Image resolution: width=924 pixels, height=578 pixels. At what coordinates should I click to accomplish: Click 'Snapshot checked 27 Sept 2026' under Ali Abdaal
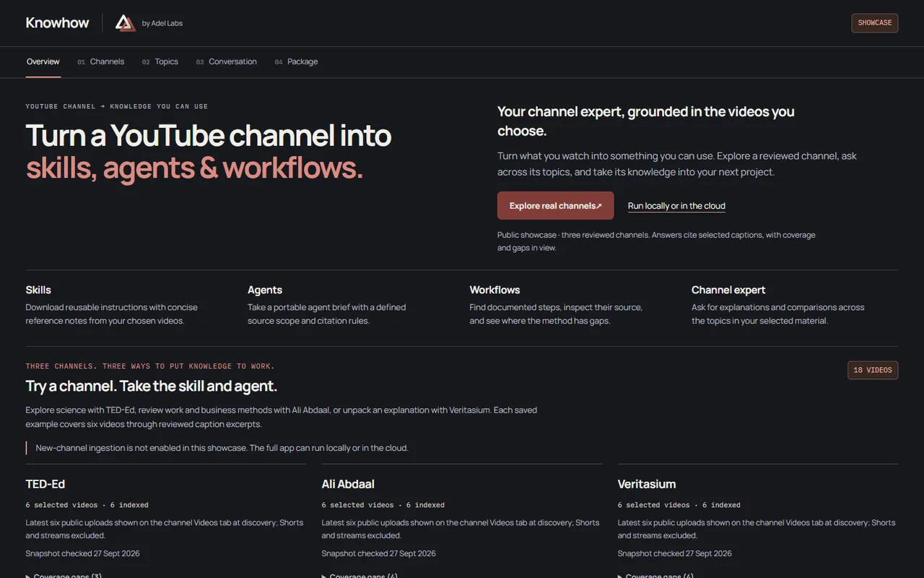[379, 553]
